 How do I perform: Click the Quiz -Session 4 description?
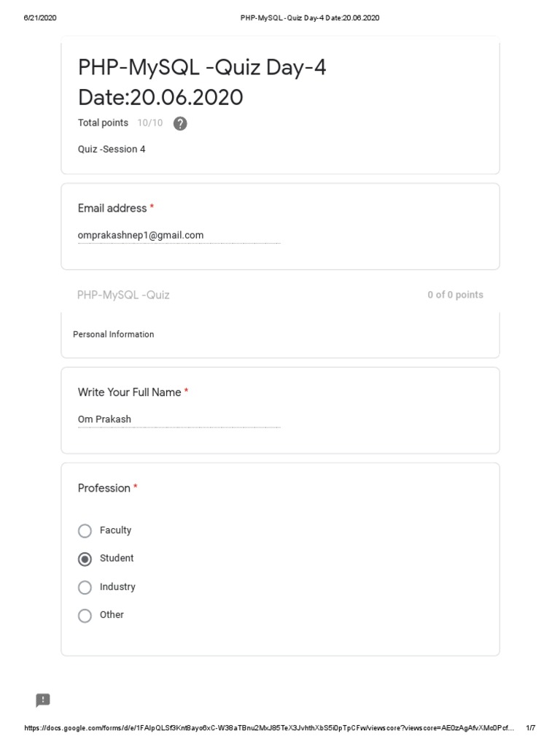click(112, 149)
